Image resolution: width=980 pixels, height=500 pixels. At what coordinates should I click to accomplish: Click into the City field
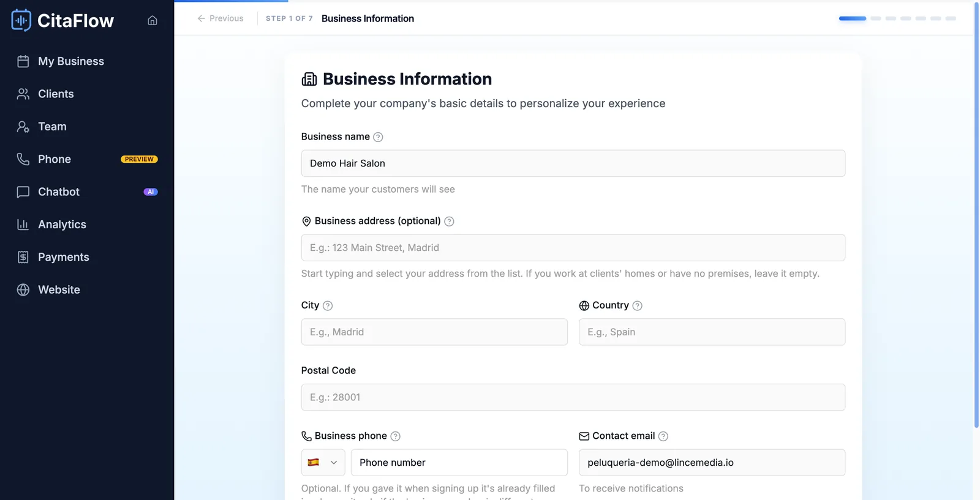pos(434,332)
